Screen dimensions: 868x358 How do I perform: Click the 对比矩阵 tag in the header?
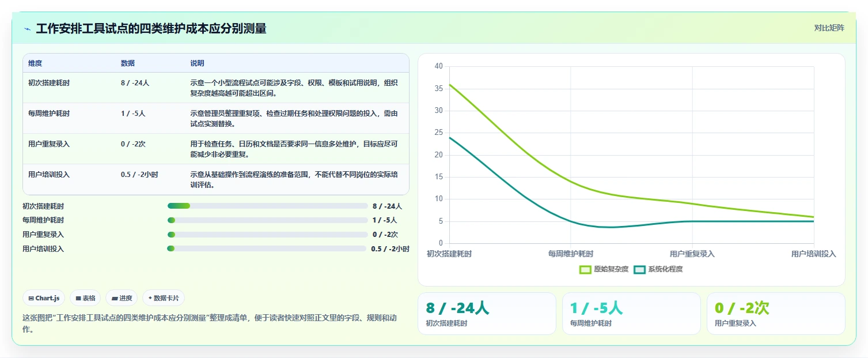(829, 28)
